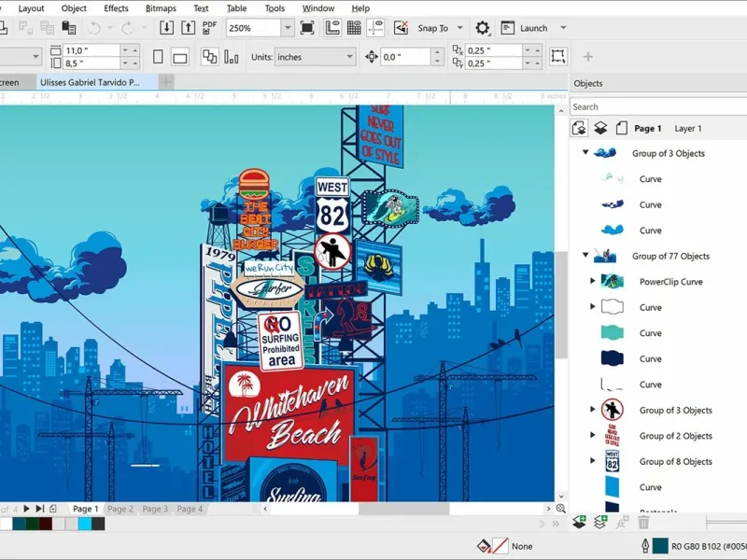Collapse the Group of 77 Objects

click(x=585, y=256)
